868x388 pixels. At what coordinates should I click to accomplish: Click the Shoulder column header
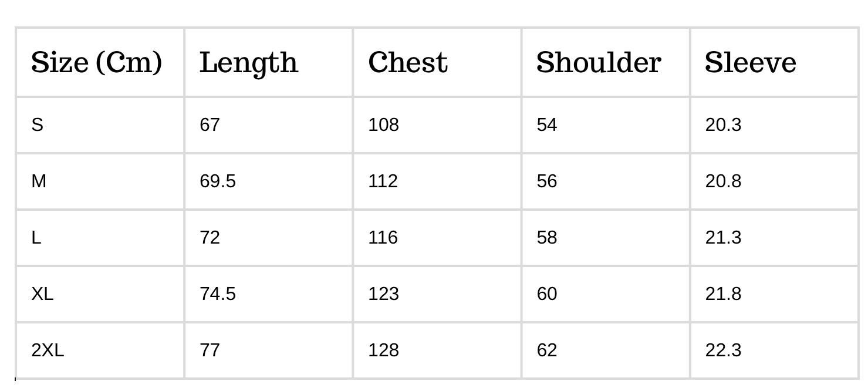click(599, 62)
